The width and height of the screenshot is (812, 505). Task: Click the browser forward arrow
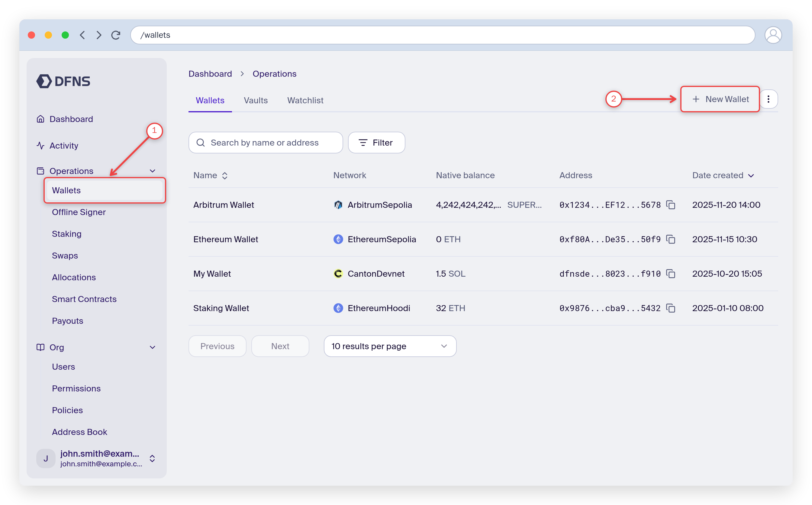[x=99, y=35]
